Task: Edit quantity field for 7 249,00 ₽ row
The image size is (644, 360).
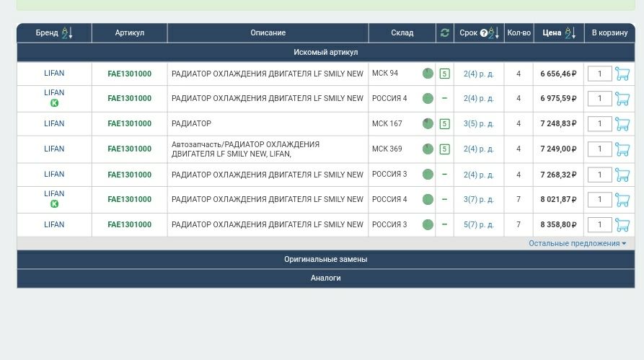Action: click(599, 149)
